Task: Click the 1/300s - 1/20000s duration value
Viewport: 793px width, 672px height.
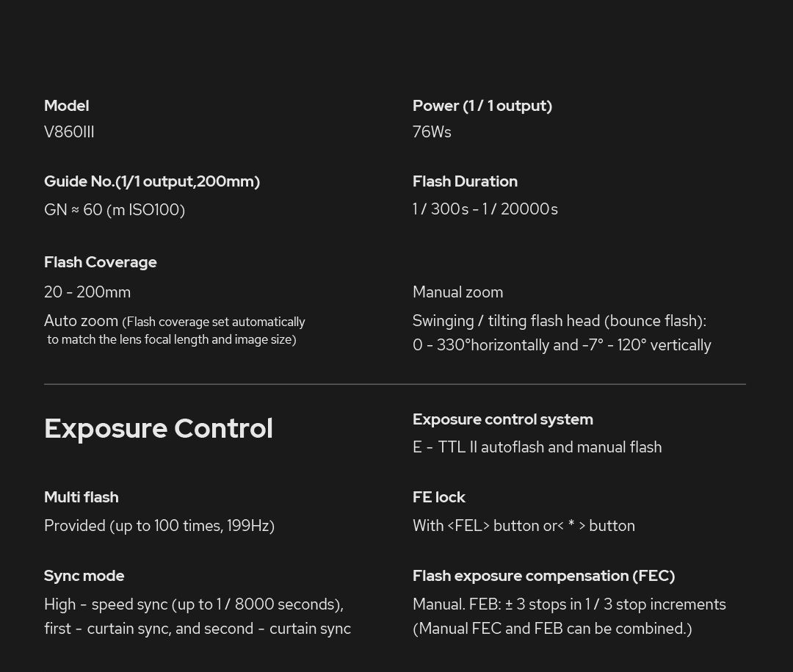Action: coord(485,209)
